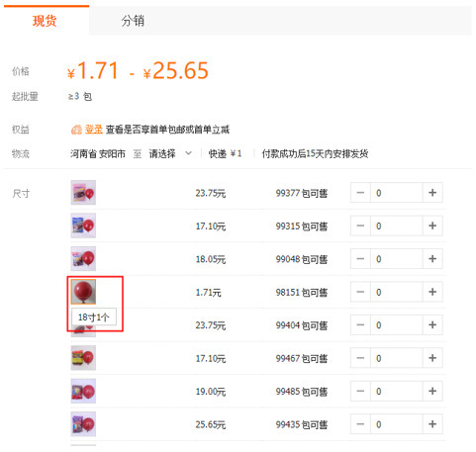Decrease quantity for the 17.10元 second row

[x=360, y=226]
